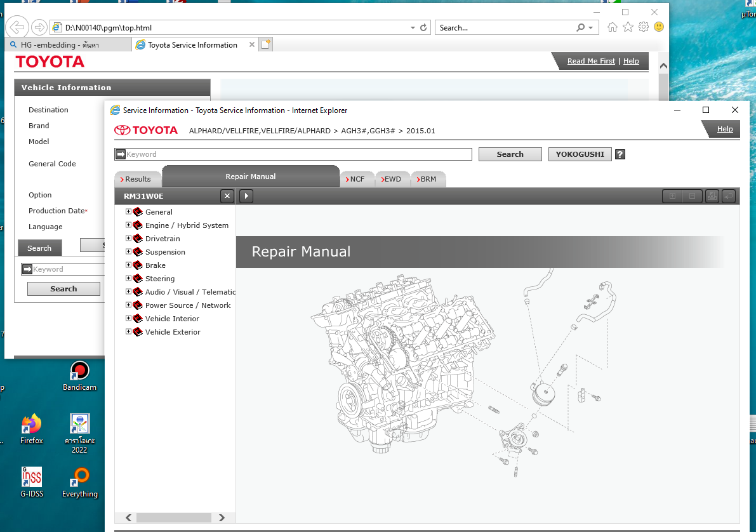Switch to the NCF tab
The image size is (756, 532).
pos(355,179)
